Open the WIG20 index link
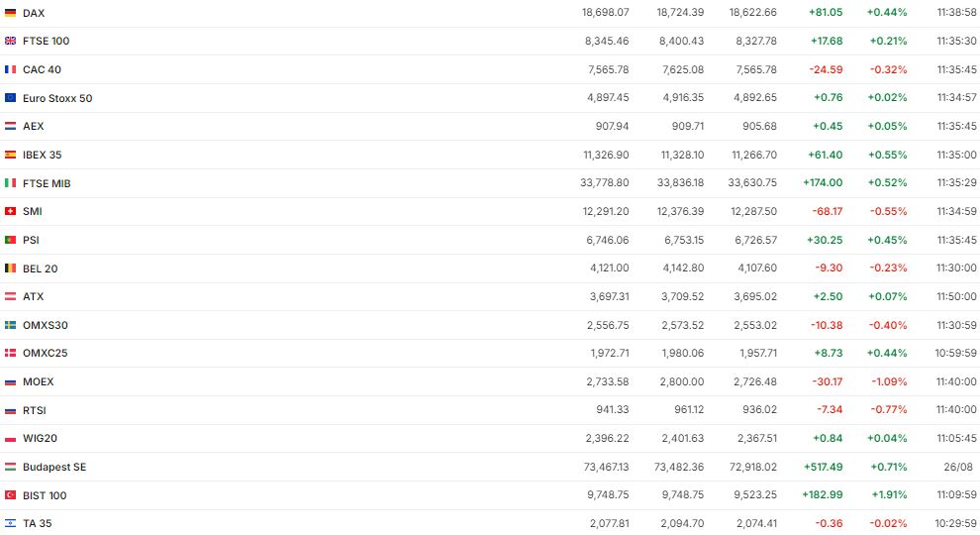The width and height of the screenshot is (980, 535). [38, 438]
